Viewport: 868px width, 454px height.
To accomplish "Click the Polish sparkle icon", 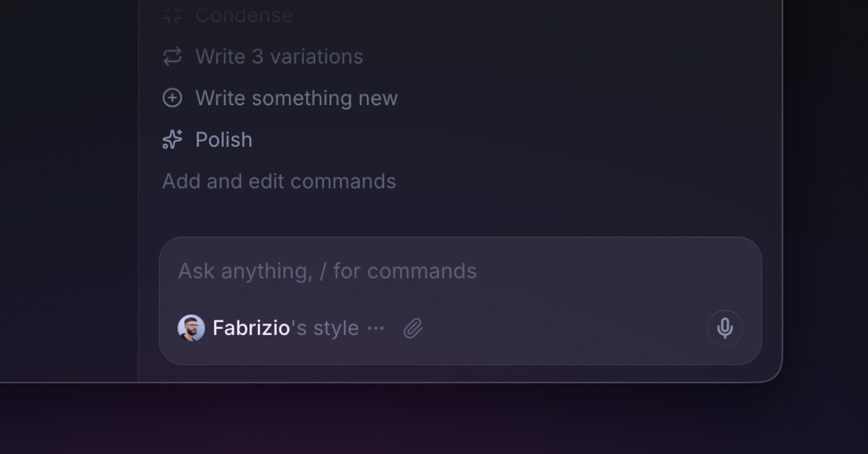I will (172, 139).
